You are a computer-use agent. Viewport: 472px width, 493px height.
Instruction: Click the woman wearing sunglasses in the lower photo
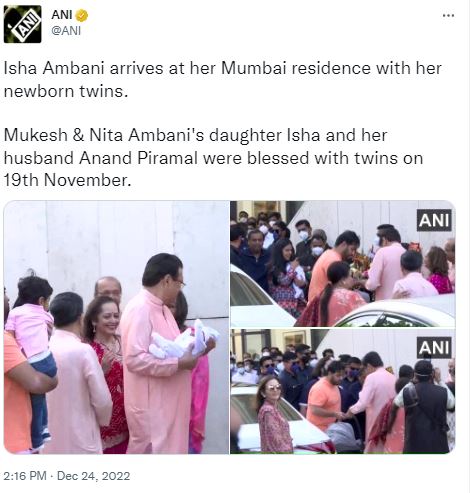tap(274, 414)
